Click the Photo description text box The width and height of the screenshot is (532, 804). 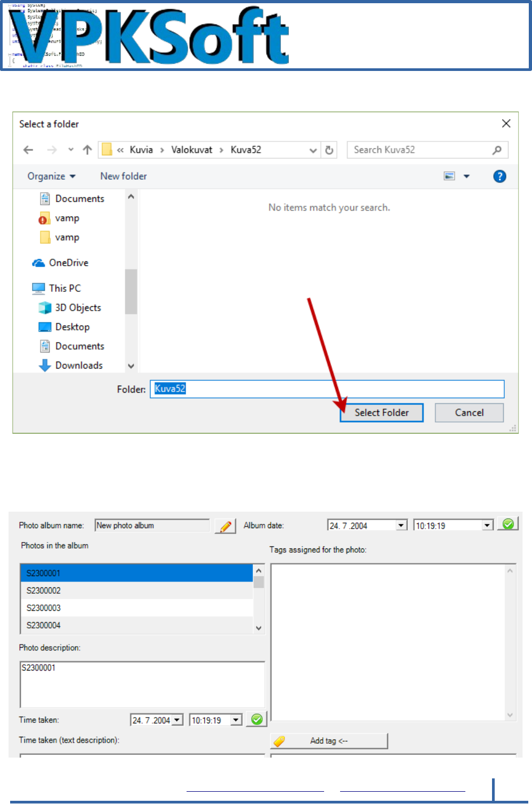tap(142, 685)
